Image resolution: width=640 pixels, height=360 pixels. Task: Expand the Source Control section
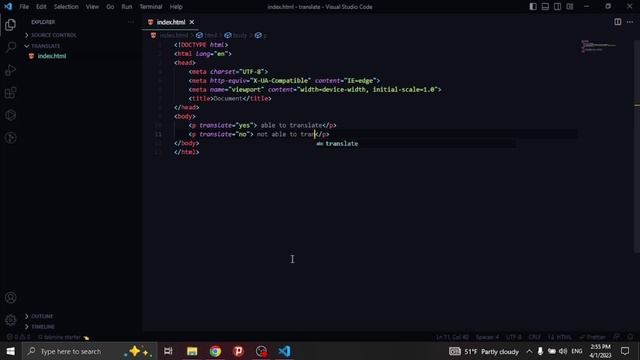(x=53, y=35)
